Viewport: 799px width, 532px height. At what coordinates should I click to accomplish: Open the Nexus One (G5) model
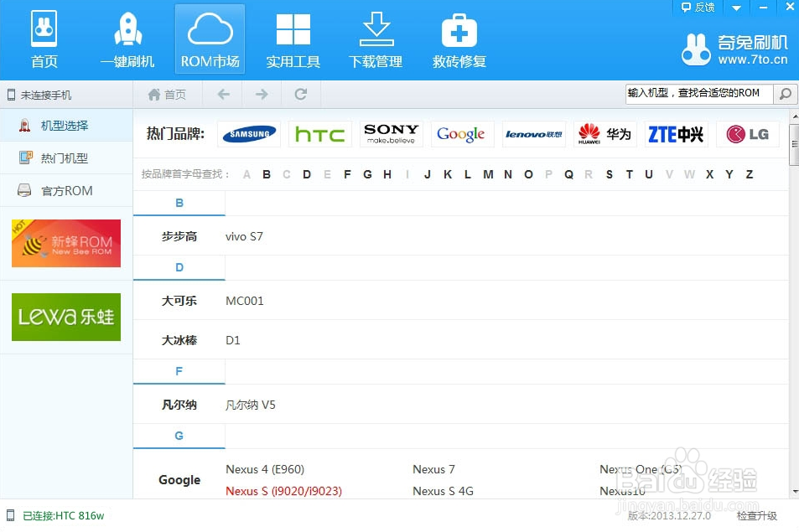point(641,469)
